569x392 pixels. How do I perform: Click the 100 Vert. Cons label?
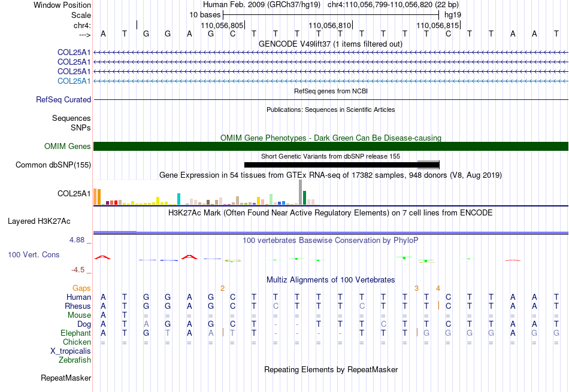pos(34,255)
